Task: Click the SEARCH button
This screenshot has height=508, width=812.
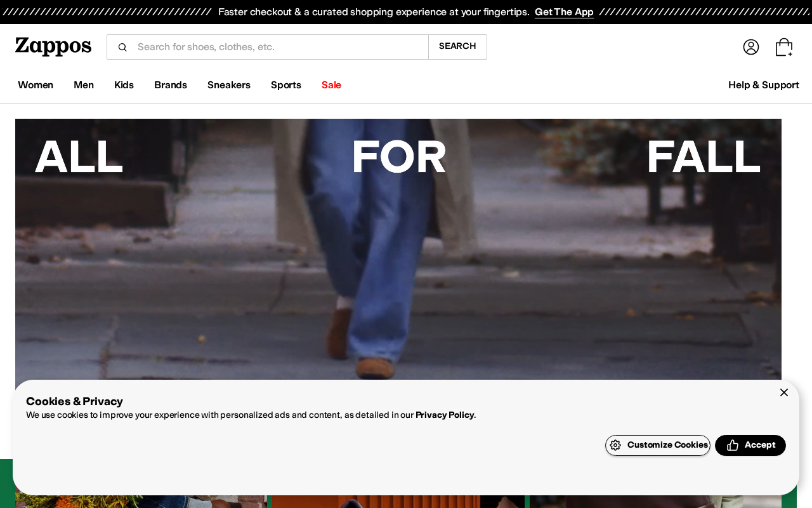Action: tap(457, 47)
